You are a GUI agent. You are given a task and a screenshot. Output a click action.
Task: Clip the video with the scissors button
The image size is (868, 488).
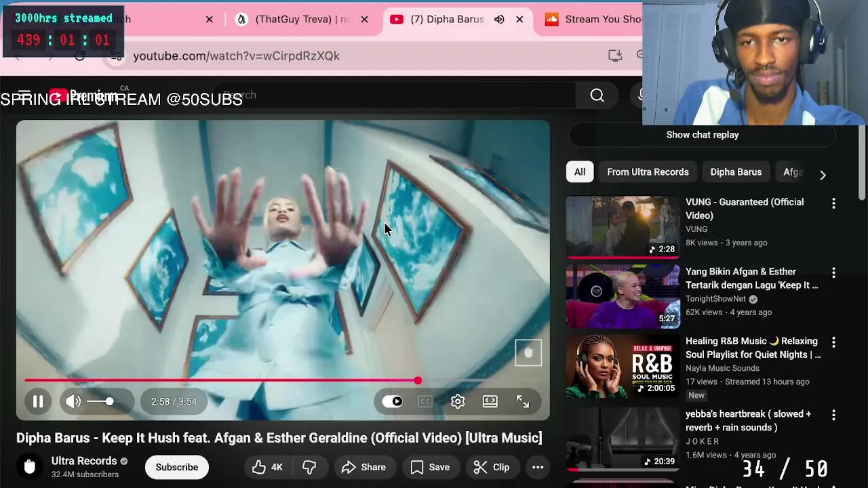(x=492, y=467)
